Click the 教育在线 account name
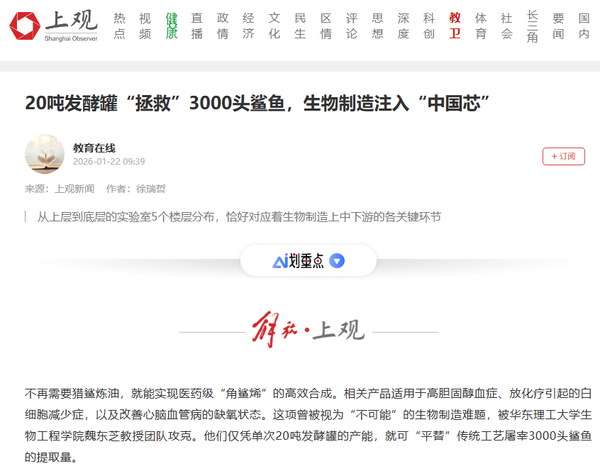This screenshot has height=471, width=600. tap(95, 147)
